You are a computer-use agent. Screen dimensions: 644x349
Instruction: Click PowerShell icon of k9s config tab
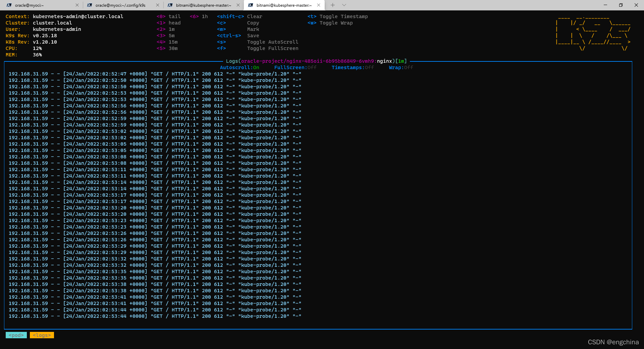90,5
